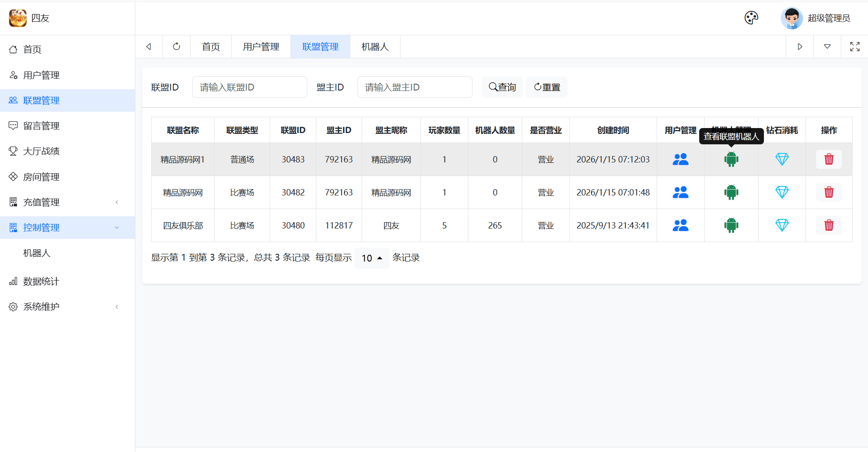Click the 查询 search button
The height and width of the screenshot is (452, 868).
pyautogui.click(x=502, y=87)
